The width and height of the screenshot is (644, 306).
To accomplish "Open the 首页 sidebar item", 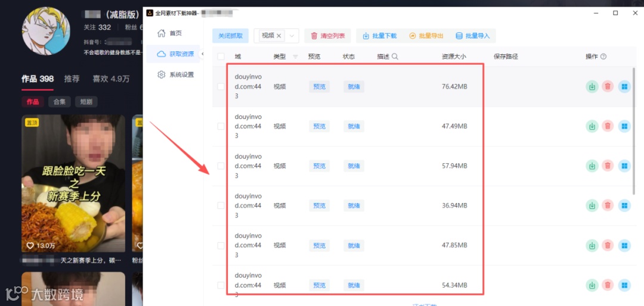I will coord(173,33).
